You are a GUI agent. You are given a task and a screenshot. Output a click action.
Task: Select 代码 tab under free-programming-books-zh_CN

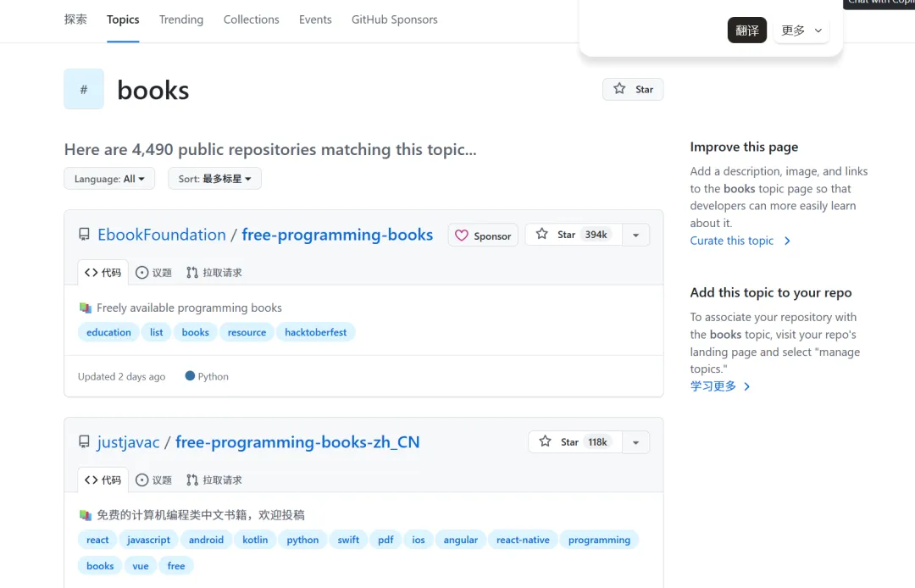103,480
